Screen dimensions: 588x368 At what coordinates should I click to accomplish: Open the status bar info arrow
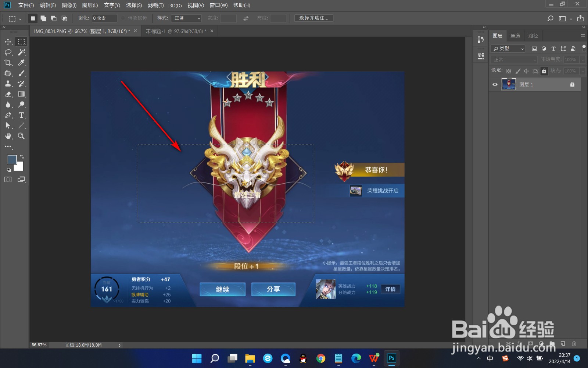[x=119, y=345]
